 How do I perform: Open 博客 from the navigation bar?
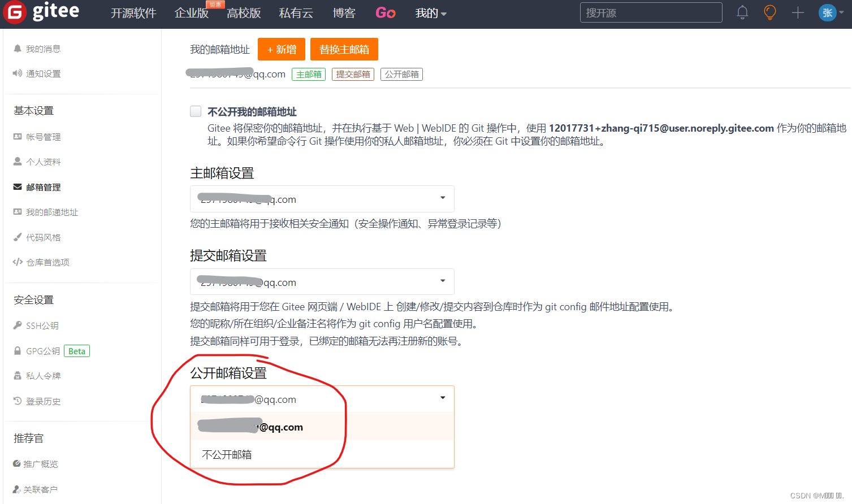[x=344, y=13]
